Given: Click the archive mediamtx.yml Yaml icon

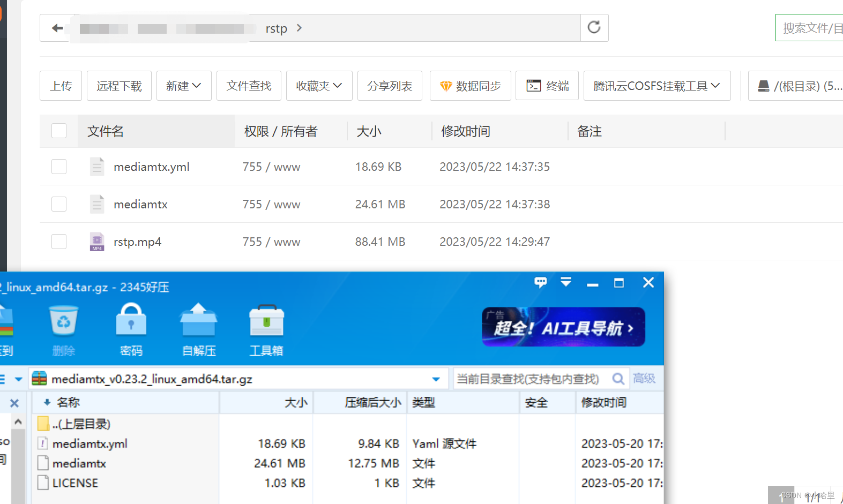Looking at the screenshot, I should (x=43, y=443).
